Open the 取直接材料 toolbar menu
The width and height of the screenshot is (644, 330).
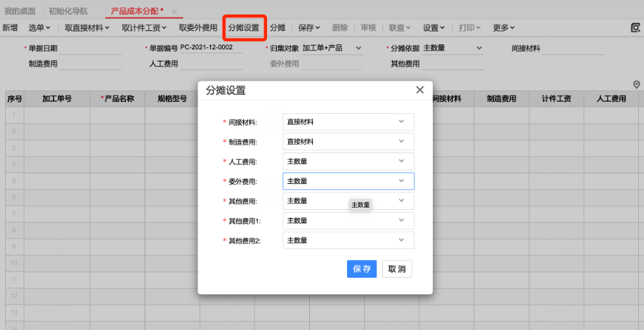[x=87, y=28]
